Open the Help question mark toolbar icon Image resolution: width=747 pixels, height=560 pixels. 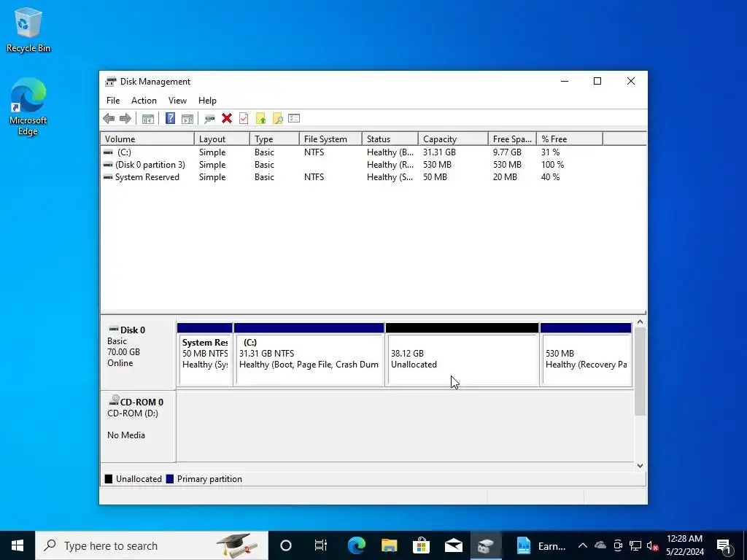point(170,119)
